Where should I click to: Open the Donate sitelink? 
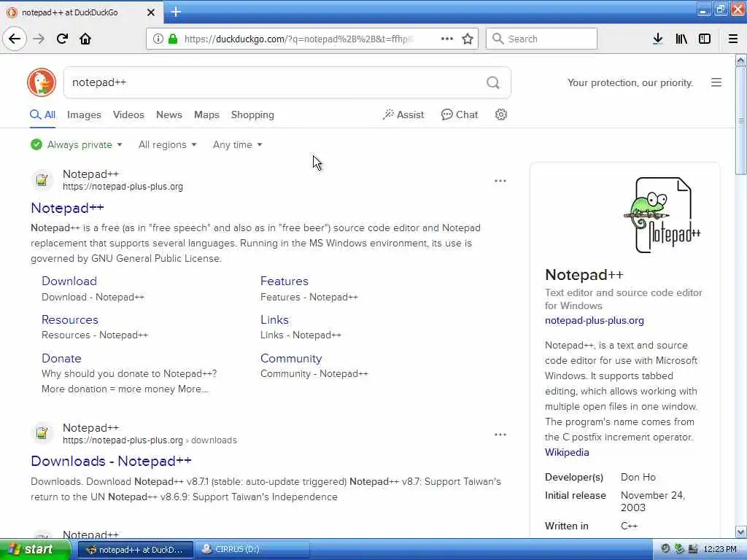(61, 358)
